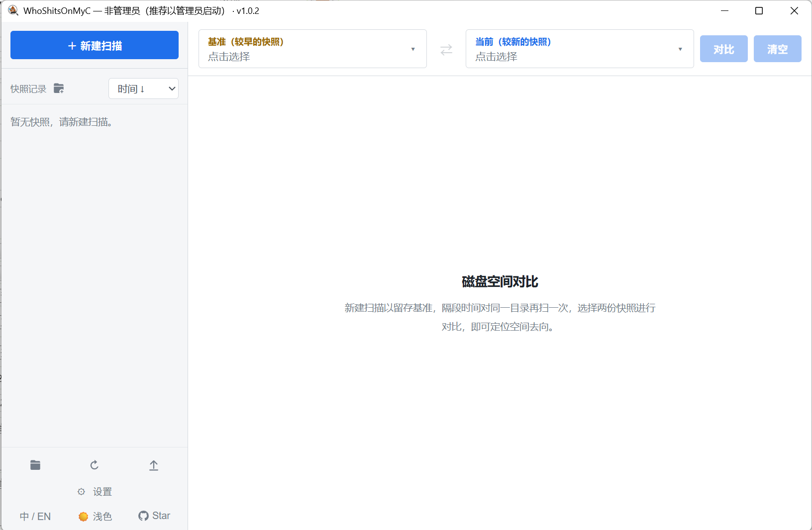Screen dimensions: 812x530
Task: Click the refresh circular arrow icon
Action: tap(95, 465)
